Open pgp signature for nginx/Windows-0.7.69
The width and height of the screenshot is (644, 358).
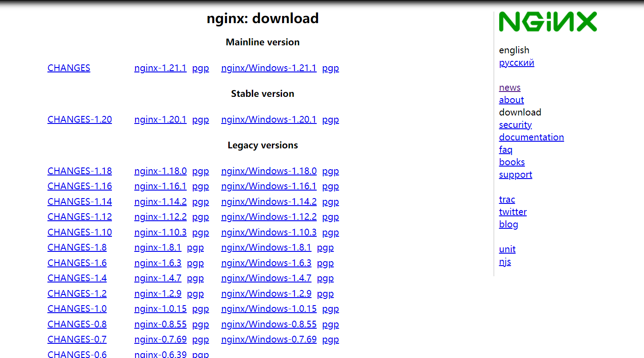point(330,340)
